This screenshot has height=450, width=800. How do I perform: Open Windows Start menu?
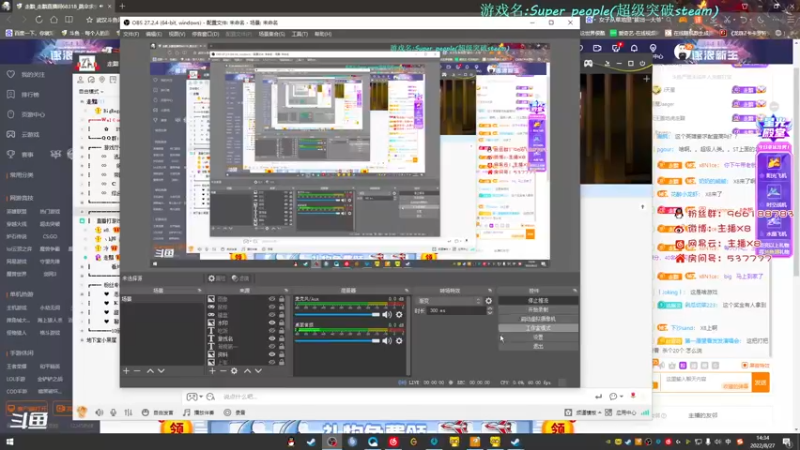pyautogui.click(x=10, y=442)
